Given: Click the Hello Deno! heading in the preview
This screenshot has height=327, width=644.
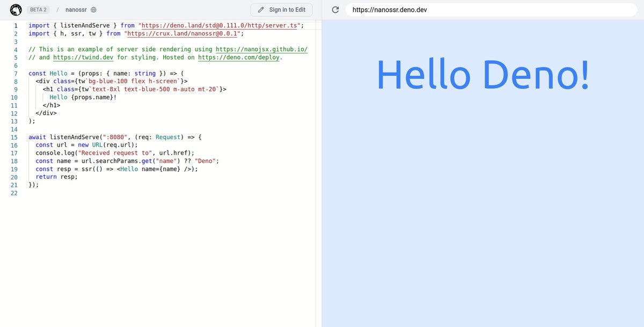Looking at the screenshot, I should point(482,74).
